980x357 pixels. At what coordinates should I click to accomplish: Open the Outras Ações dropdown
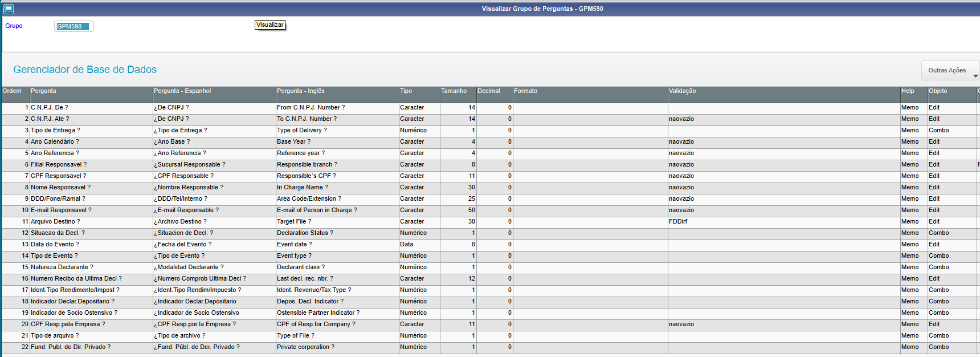point(950,70)
